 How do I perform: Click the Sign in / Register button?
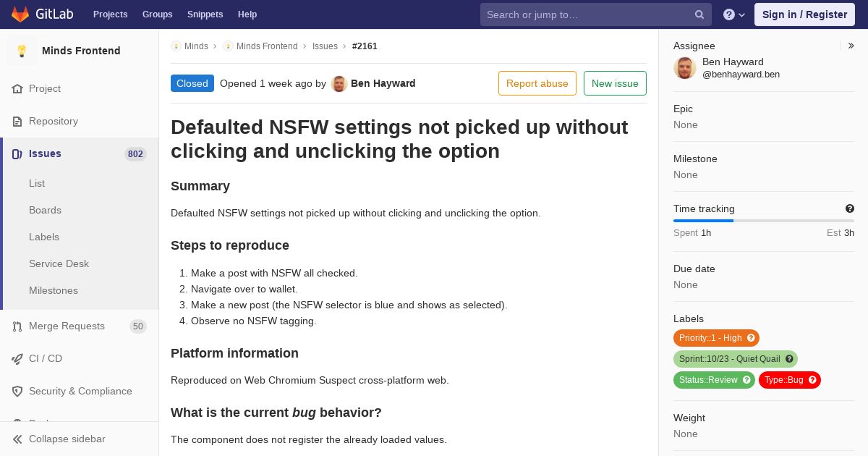(804, 14)
